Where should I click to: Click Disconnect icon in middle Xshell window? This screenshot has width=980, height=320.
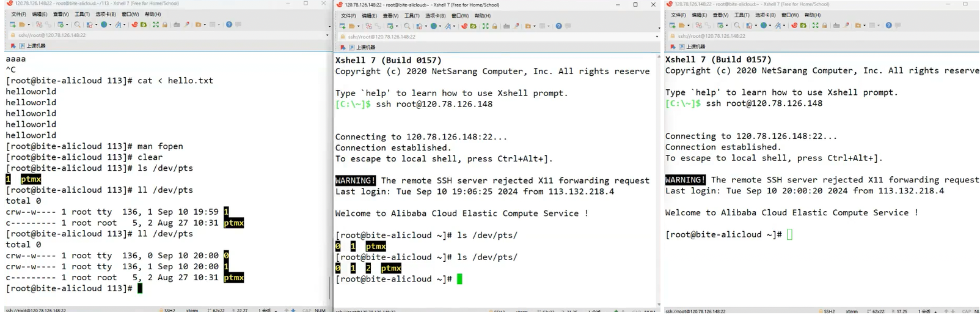pos(369,26)
